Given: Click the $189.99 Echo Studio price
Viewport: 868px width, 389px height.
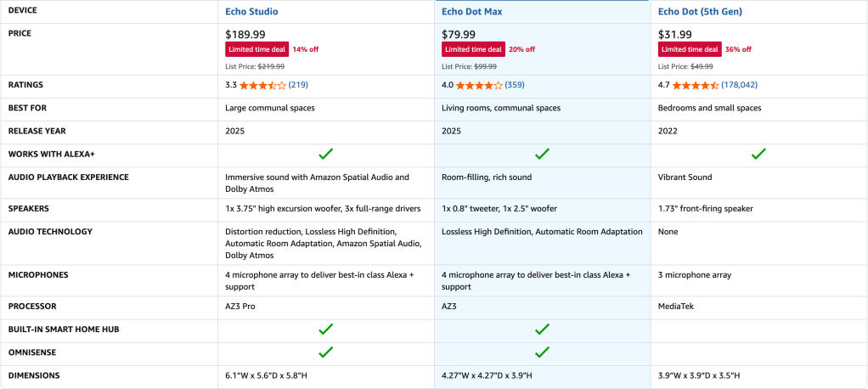Looking at the screenshot, I should [245, 34].
